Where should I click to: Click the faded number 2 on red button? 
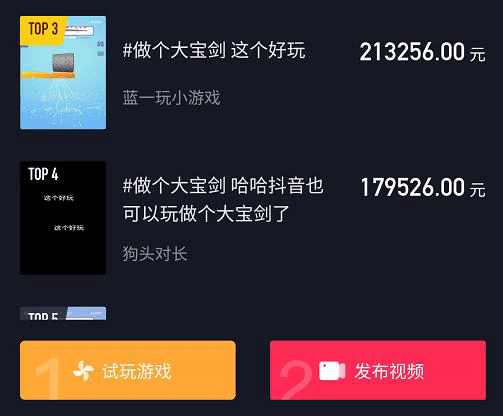point(296,380)
